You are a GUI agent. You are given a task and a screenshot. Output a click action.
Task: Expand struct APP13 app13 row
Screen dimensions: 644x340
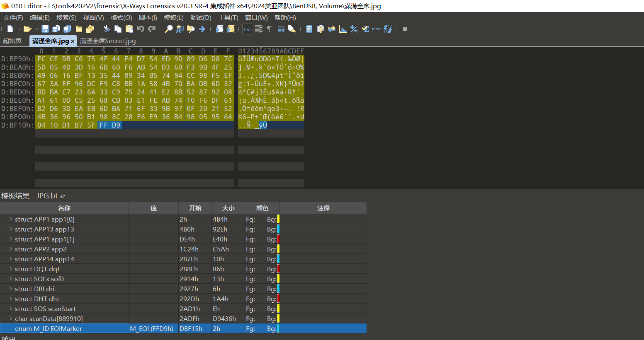pyautogui.click(x=10, y=229)
